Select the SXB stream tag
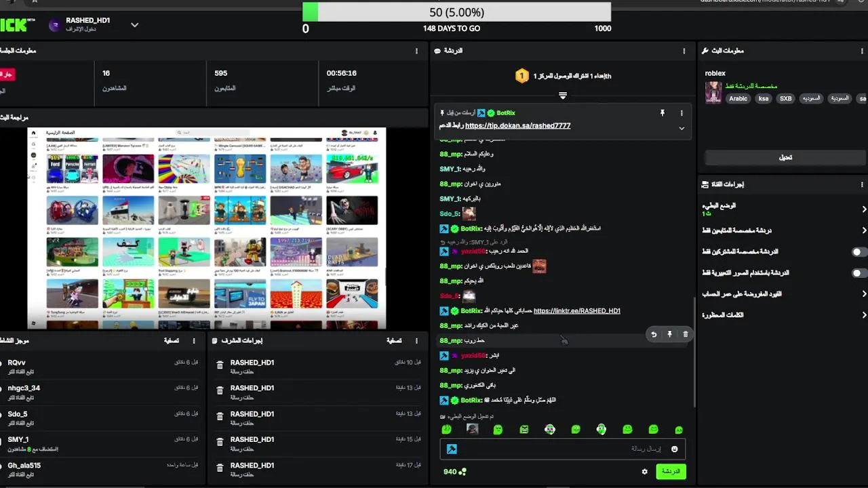Image resolution: width=868 pixels, height=488 pixels. (x=785, y=98)
